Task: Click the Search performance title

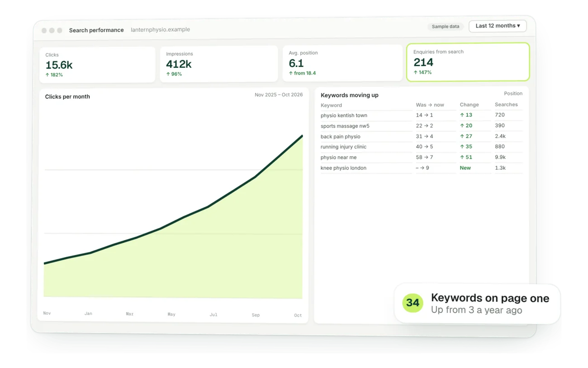Action: pyautogui.click(x=96, y=30)
